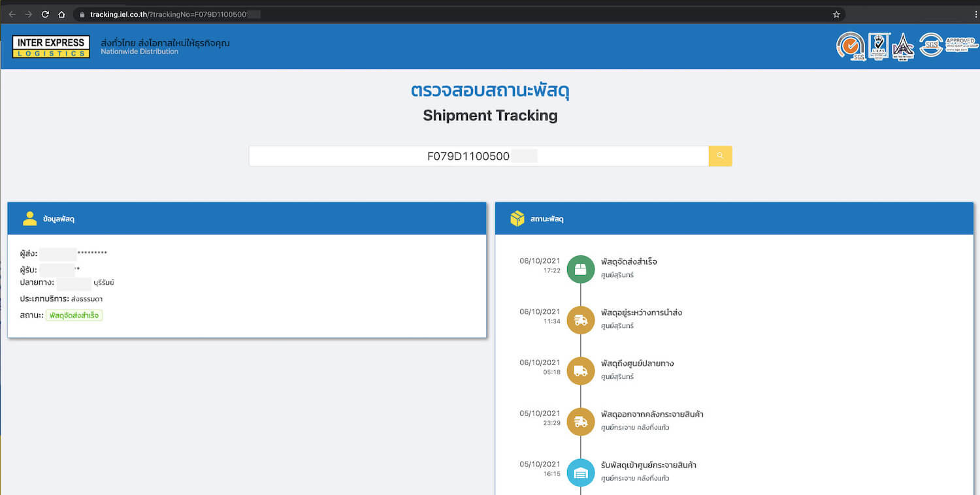Click the out-for-delivery truck icon at 11:34
980x495 pixels.
[x=580, y=320]
